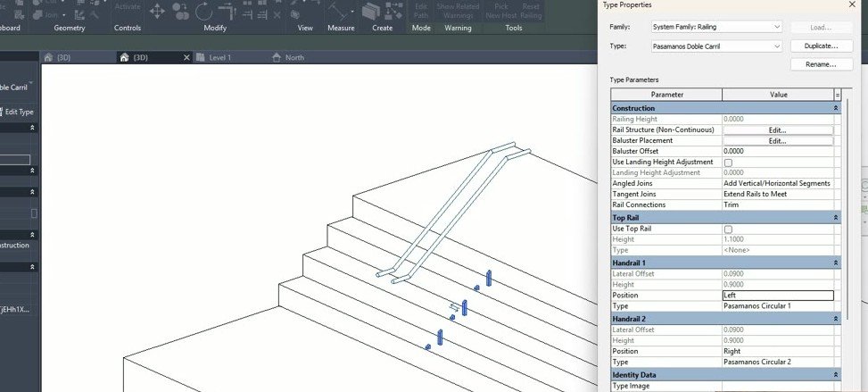Click the Create Similar icon

(x=371, y=11)
